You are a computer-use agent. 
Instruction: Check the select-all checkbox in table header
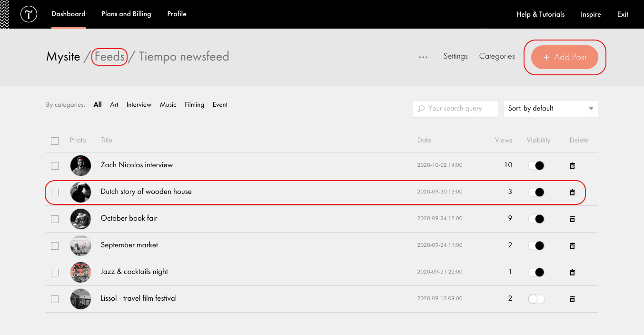click(55, 141)
